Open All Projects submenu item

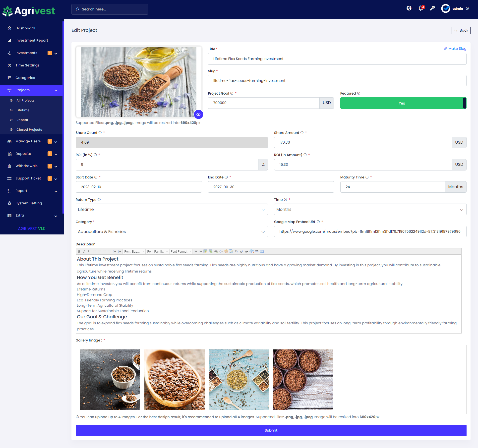(x=25, y=101)
